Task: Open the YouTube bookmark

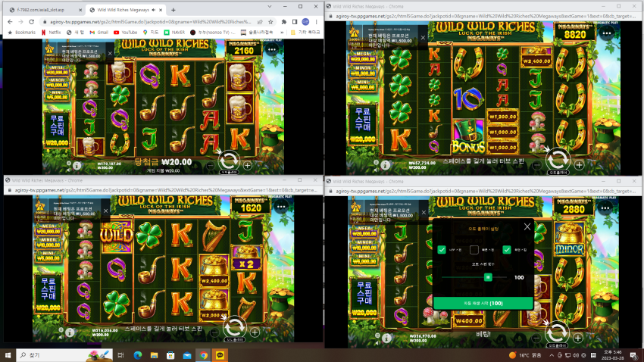Action: pyautogui.click(x=125, y=33)
